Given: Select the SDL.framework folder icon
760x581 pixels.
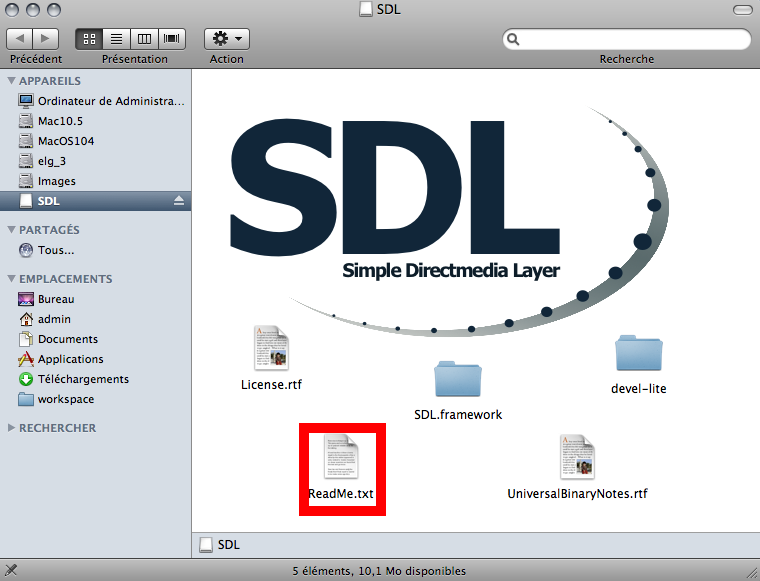Looking at the screenshot, I should click(458, 379).
